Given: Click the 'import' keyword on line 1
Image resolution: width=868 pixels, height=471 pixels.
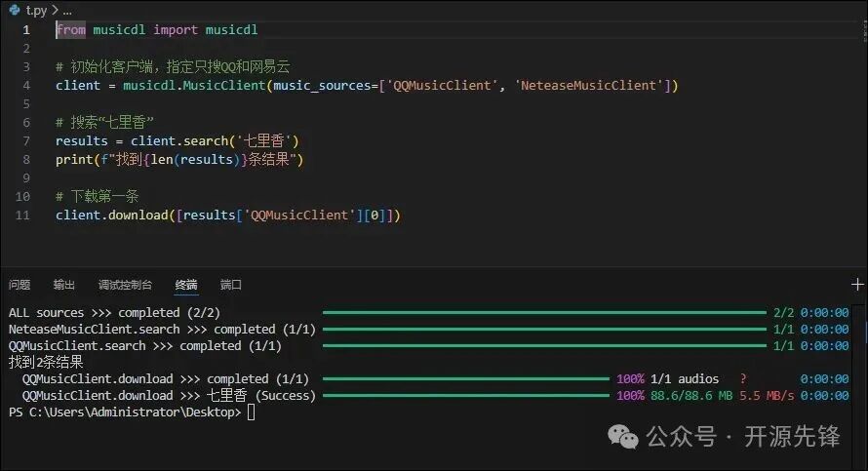Looking at the screenshot, I should pyautogui.click(x=175, y=30).
